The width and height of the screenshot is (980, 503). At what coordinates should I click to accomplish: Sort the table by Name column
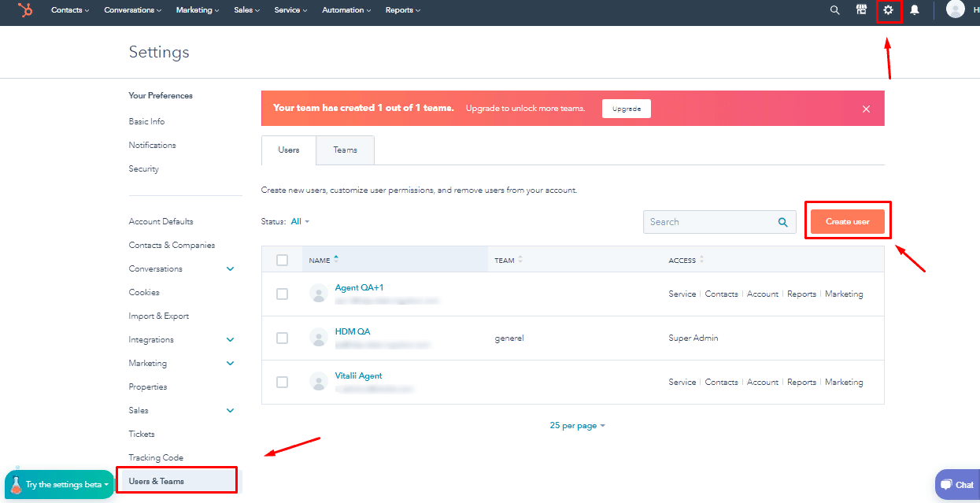point(324,260)
